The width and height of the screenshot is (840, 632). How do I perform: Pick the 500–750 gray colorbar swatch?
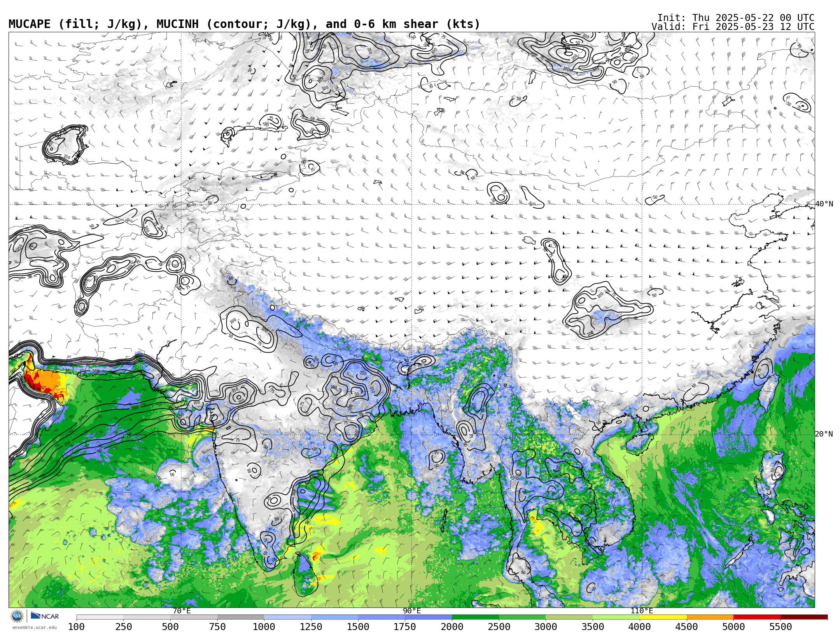[x=194, y=617]
